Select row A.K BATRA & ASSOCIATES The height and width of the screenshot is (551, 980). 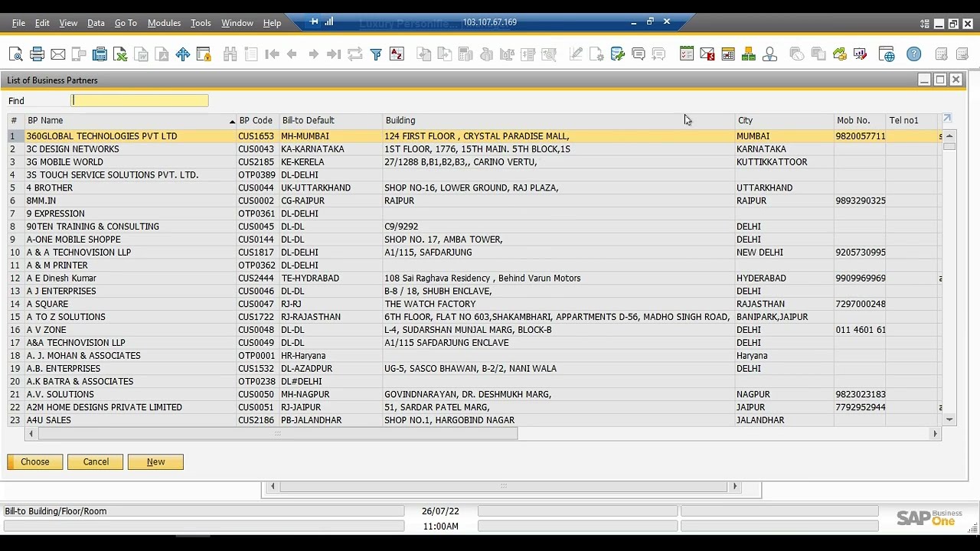coord(475,382)
